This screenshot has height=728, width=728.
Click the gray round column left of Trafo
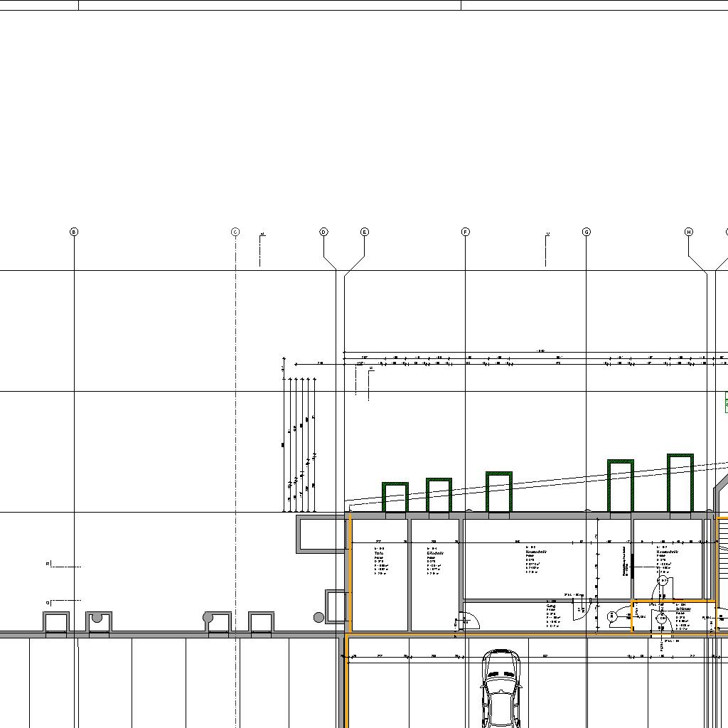point(318,617)
